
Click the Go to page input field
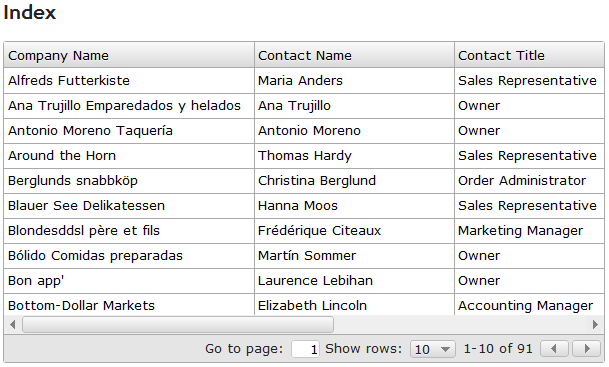[306, 349]
